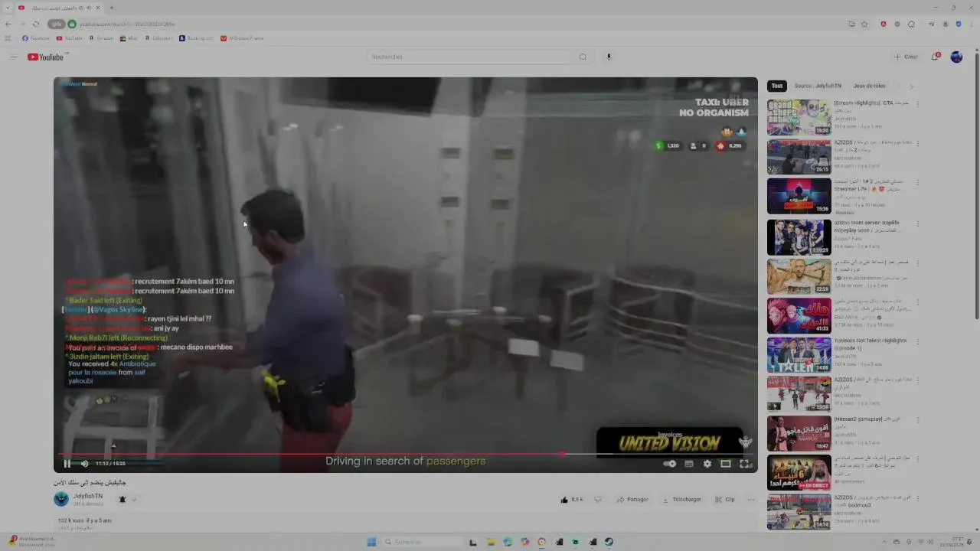
Task: Click the search magnifier button
Action: 583,57
